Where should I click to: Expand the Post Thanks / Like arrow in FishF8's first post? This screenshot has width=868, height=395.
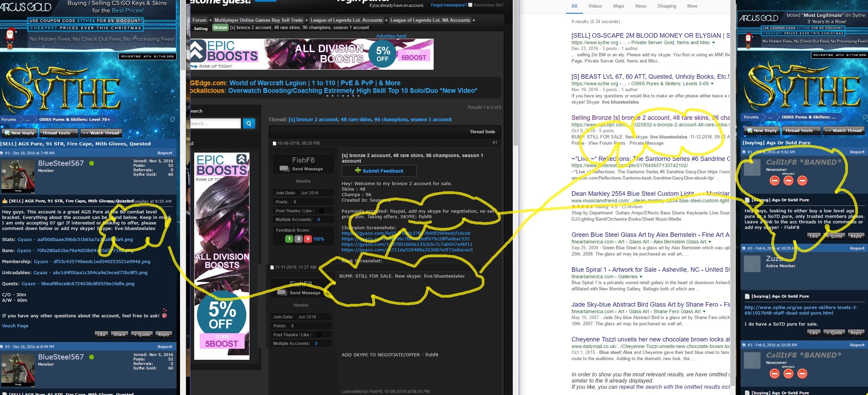321,211
